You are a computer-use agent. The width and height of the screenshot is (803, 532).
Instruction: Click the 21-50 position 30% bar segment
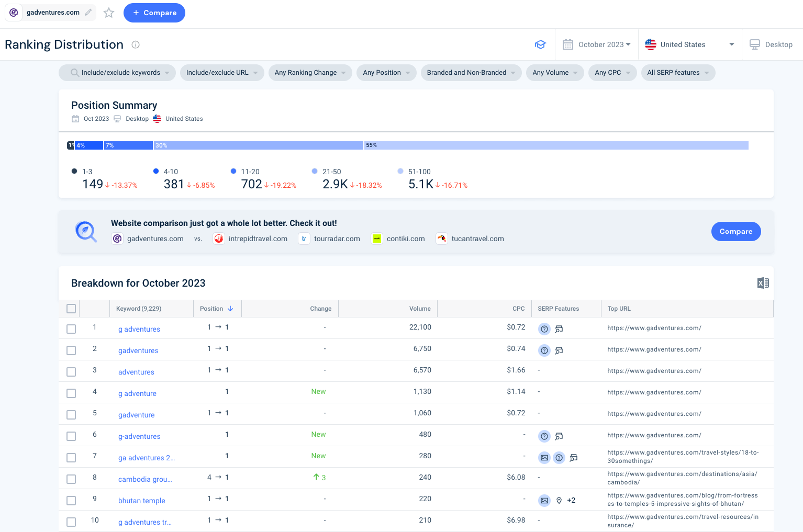point(259,145)
